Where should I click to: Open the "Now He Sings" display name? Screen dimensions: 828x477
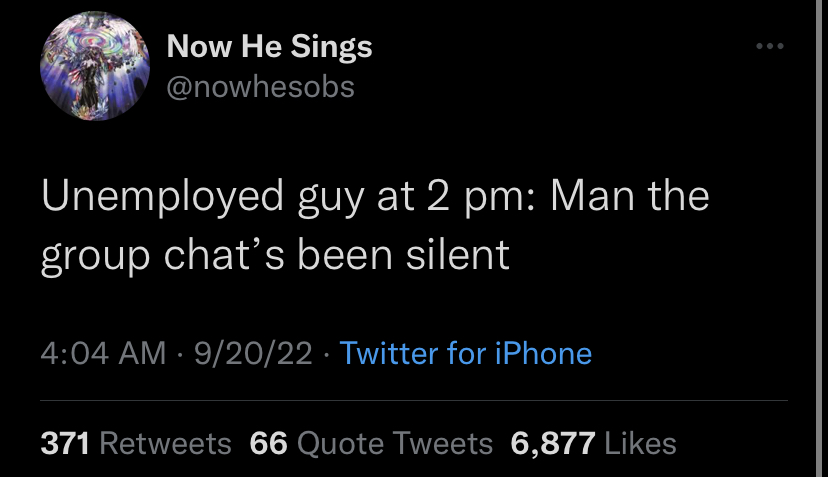tap(269, 46)
